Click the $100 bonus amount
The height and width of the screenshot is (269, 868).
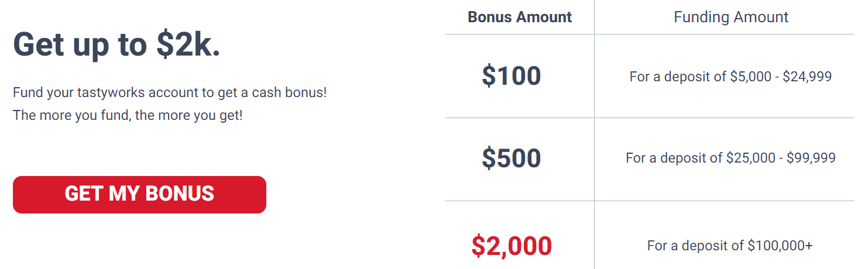click(511, 76)
